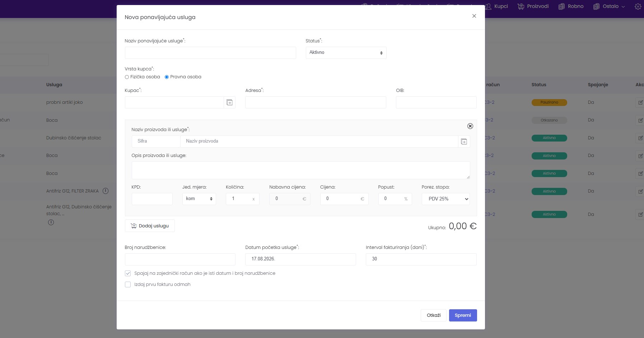644x338 pixels.
Task: Click the Ukupno total 0,00 € value
Action: [463, 226]
